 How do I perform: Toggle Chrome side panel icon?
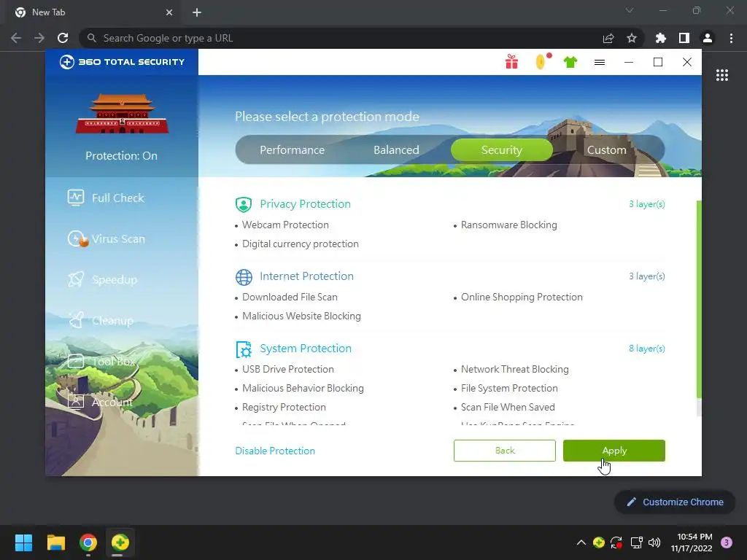[684, 38]
